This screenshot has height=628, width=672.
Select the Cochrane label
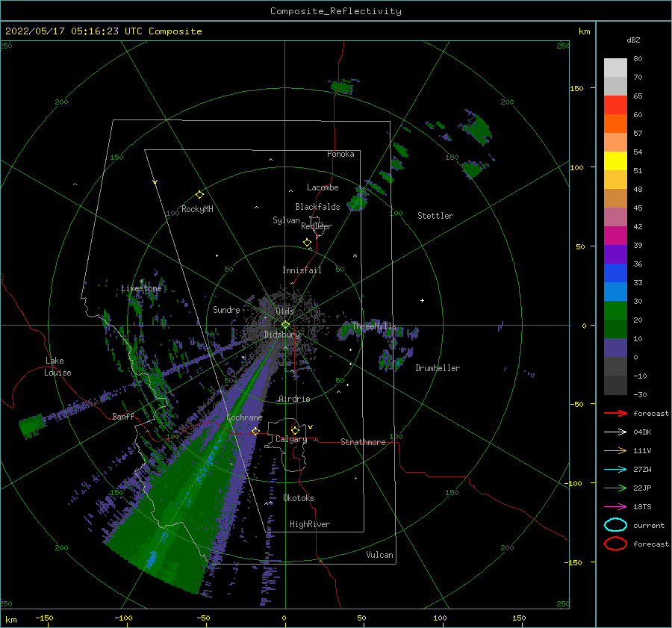point(244,417)
